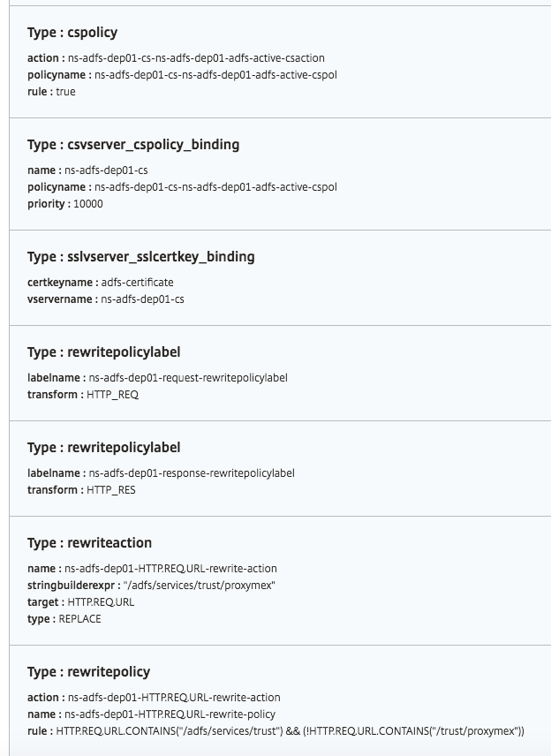This screenshot has width=551, height=756.
Task: Click the transform value HTTP_RES
Action: point(111,490)
